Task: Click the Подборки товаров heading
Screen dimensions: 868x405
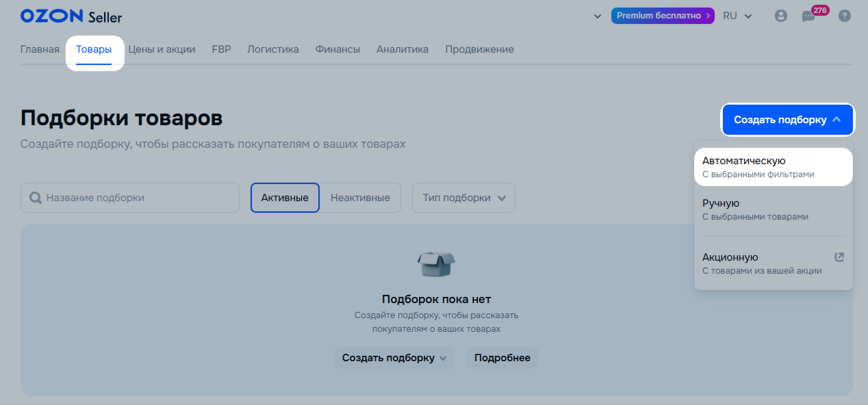Action: 122,118
